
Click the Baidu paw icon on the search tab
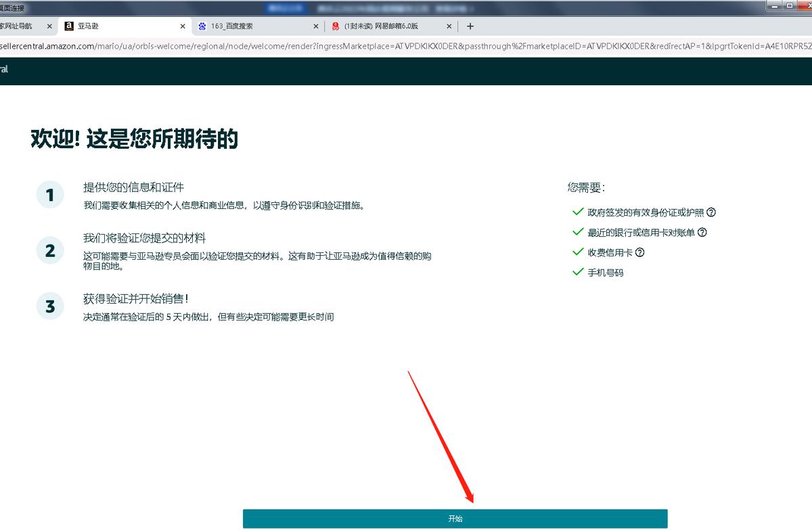click(x=201, y=26)
